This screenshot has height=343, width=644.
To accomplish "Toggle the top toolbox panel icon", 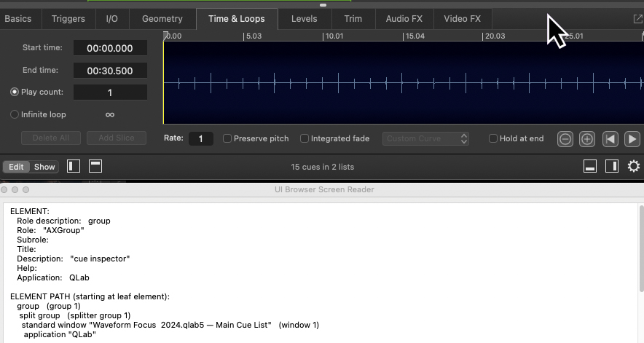I will (x=95, y=167).
